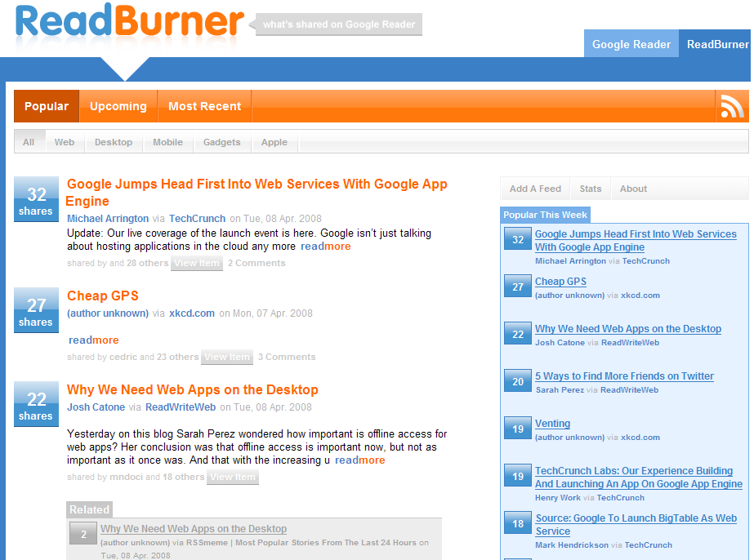Click the Popular This Week heading
Screen dimensions: 754x560
(x=545, y=215)
